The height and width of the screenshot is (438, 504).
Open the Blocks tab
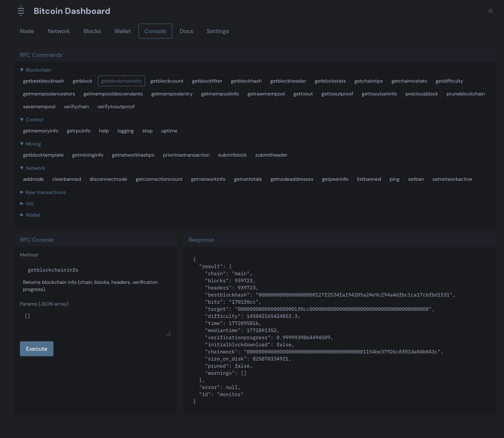point(92,31)
